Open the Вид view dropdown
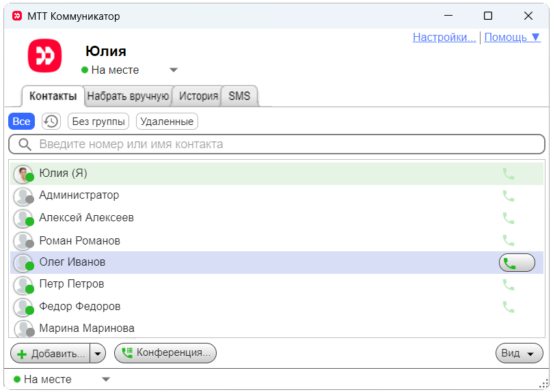Viewport: 553px width, 392px height. [519, 353]
